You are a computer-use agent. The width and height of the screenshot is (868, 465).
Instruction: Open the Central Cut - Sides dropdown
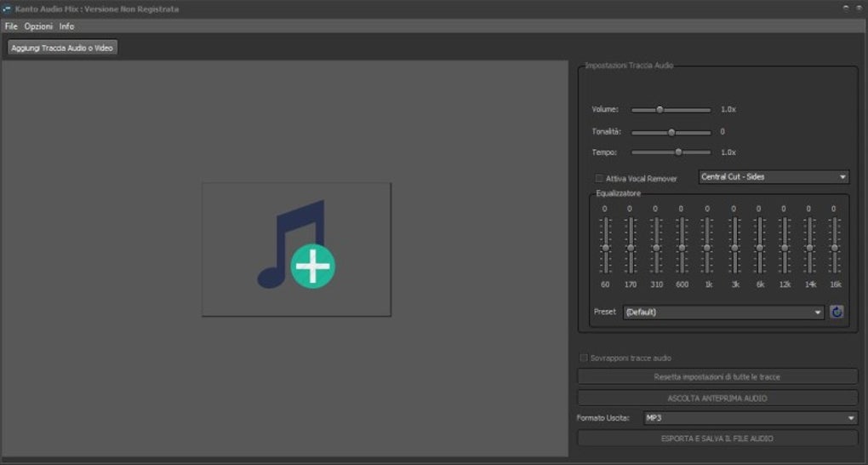tap(773, 177)
